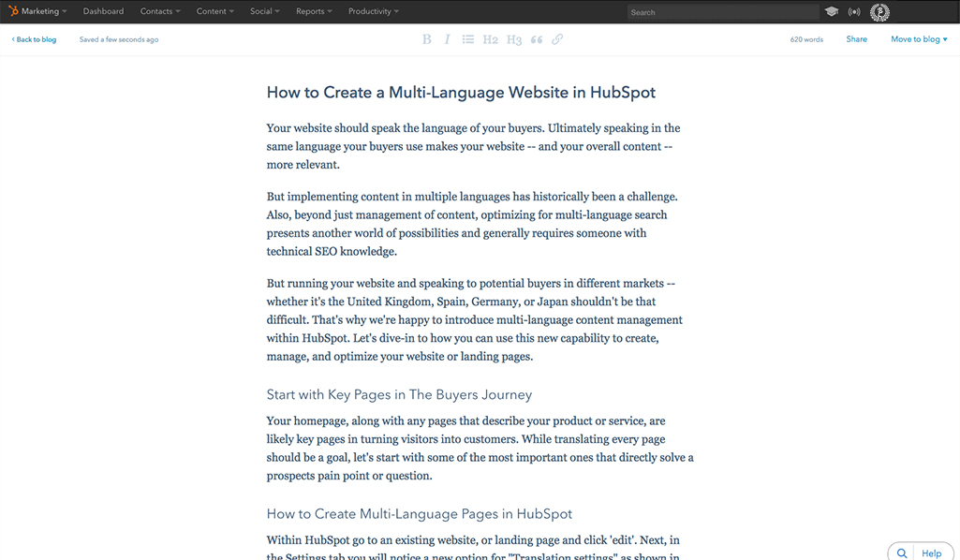The image size is (960, 560).
Task: Open the Move to blog dropdown
Action: point(919,39)
